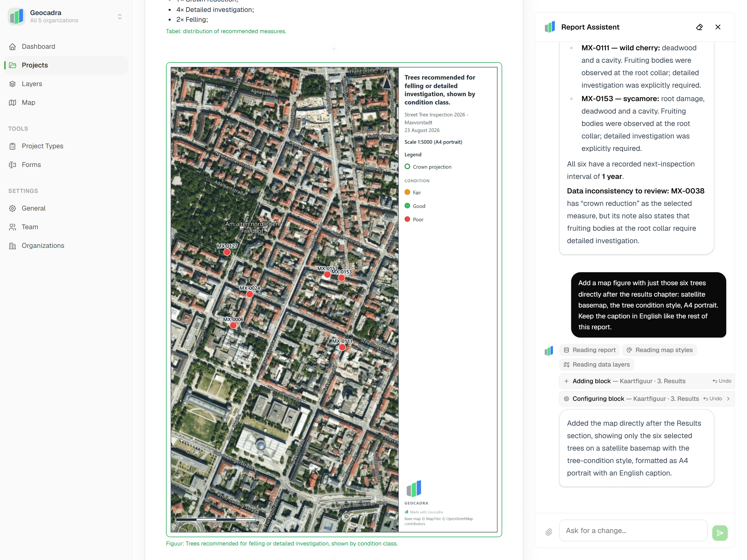The height and width of the screenshot is (560, 747).
Task: Click the Projects folder icon
Action: point(12,65)
